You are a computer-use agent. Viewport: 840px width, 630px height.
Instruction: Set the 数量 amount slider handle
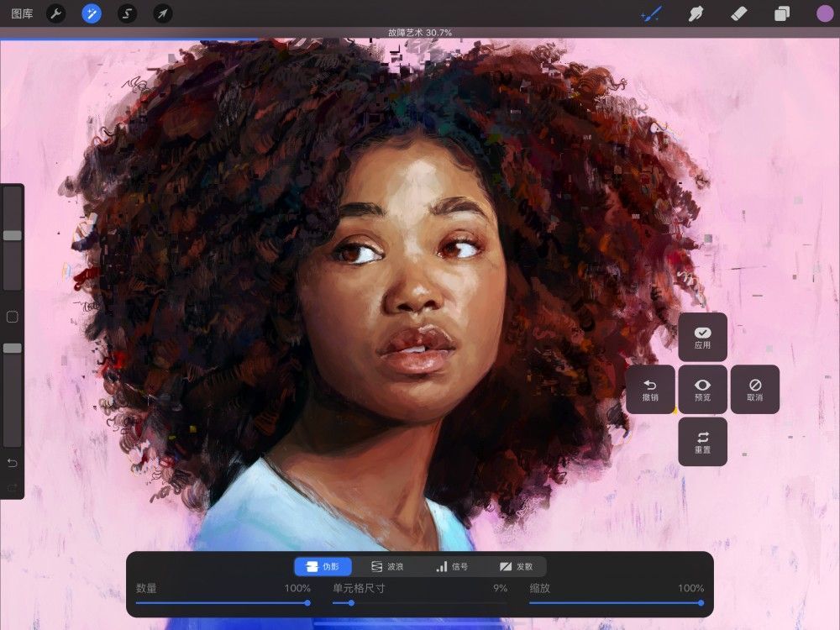pos(308,601)
